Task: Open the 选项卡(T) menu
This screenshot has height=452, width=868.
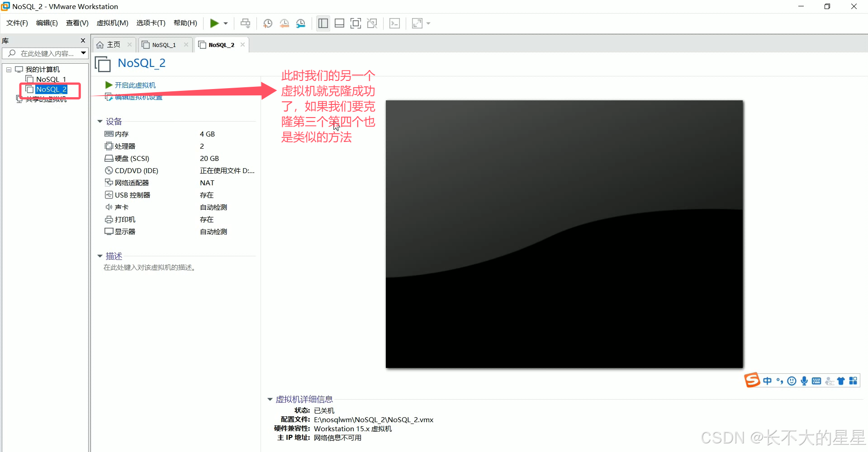Action: (151, 23)
